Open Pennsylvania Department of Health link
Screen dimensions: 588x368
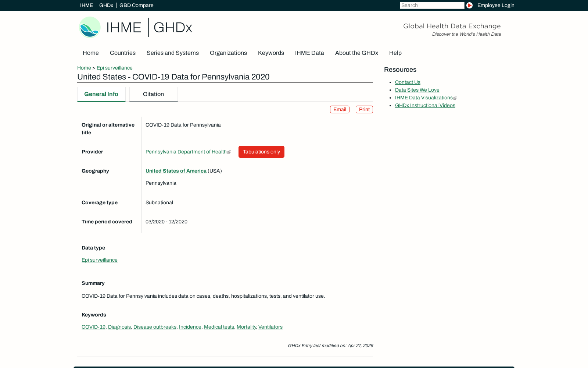pyautogui.click(x=186, y=152)
